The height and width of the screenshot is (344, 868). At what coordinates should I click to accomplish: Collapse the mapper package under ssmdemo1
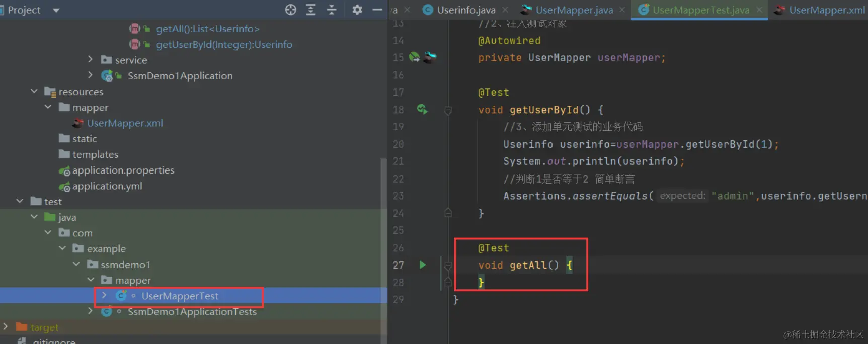click(91, 279)
